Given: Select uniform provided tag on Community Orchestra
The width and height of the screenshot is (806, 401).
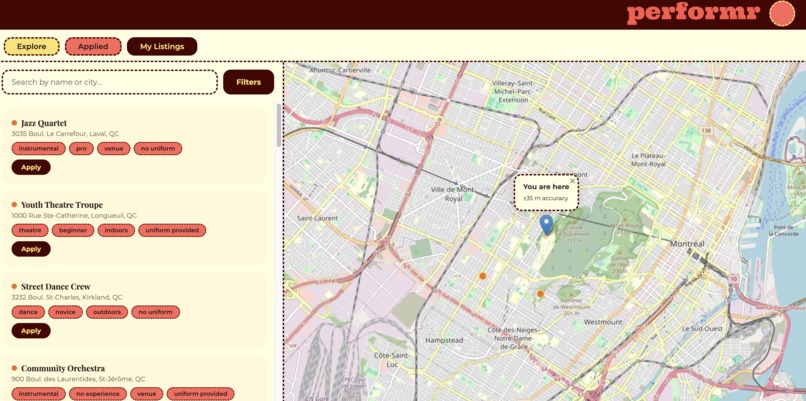Looking at the screenshot, I should click(x=200, y=394).
